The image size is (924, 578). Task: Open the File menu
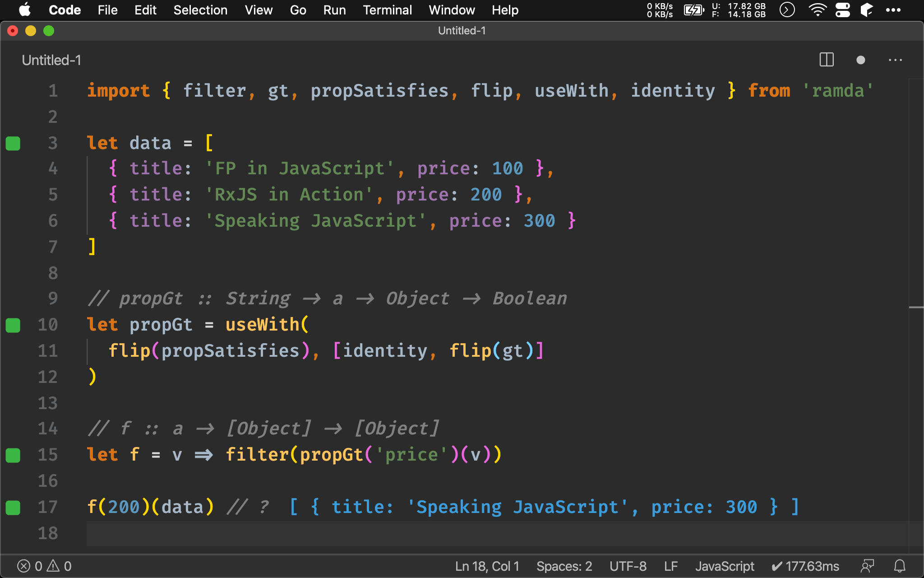click(107, 10)
